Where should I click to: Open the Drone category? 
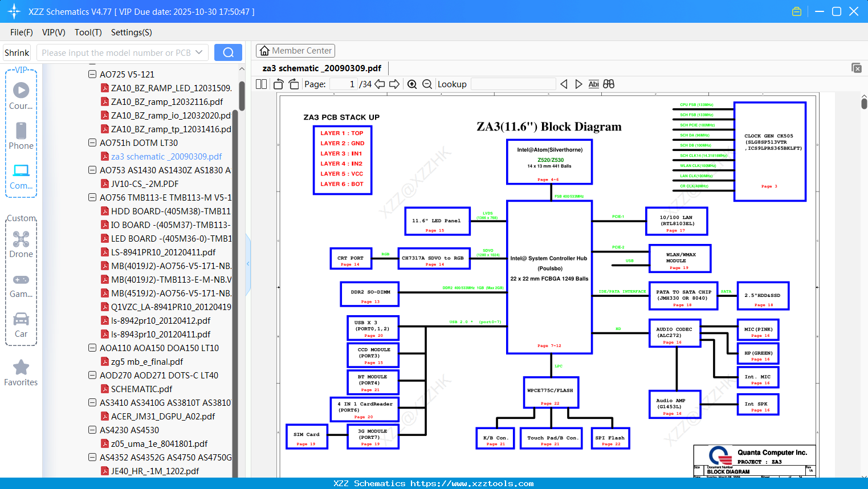point(21,244)
